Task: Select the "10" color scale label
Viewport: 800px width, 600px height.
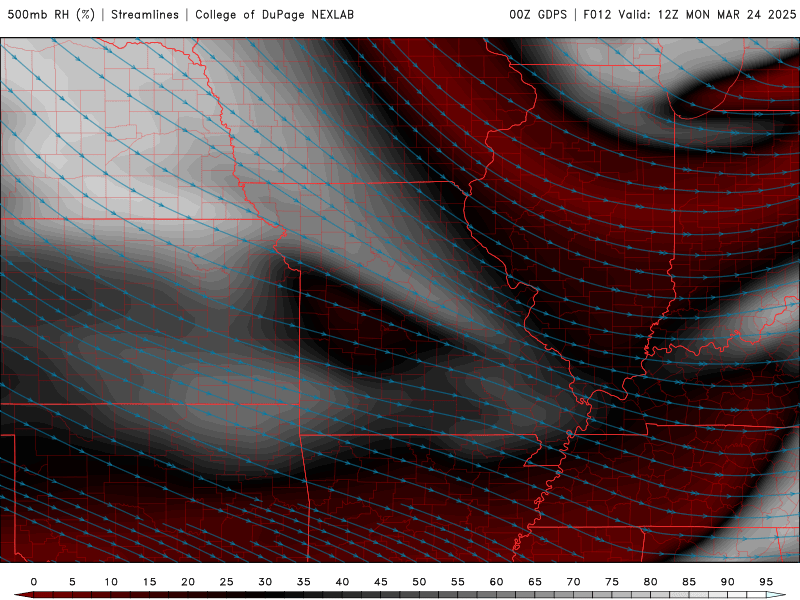Action: [x=111, y=582]
